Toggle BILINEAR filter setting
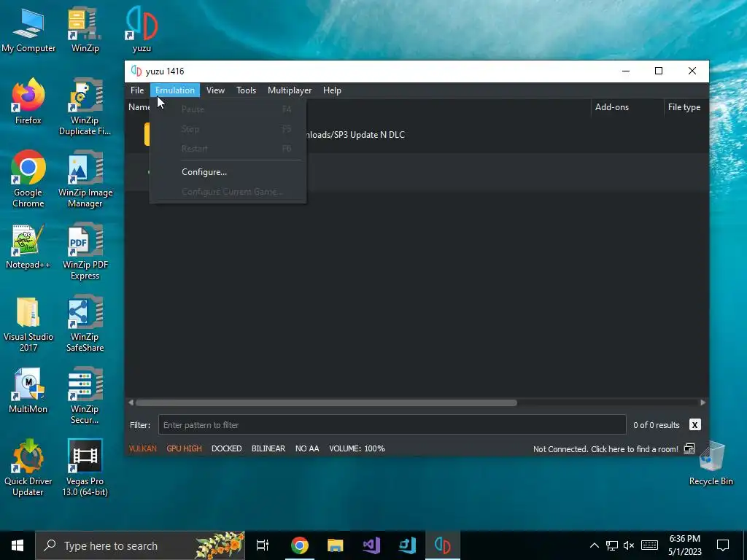747x560 pixels. coord(268,448)
